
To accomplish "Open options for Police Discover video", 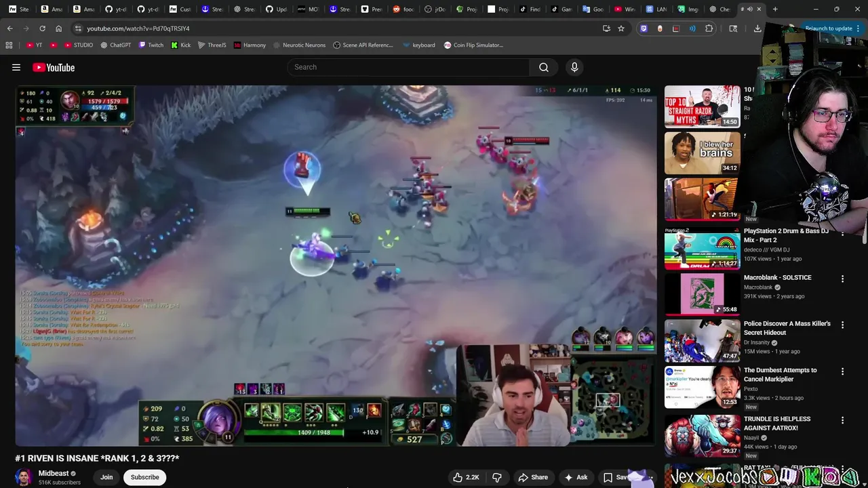I will [842, 325].
